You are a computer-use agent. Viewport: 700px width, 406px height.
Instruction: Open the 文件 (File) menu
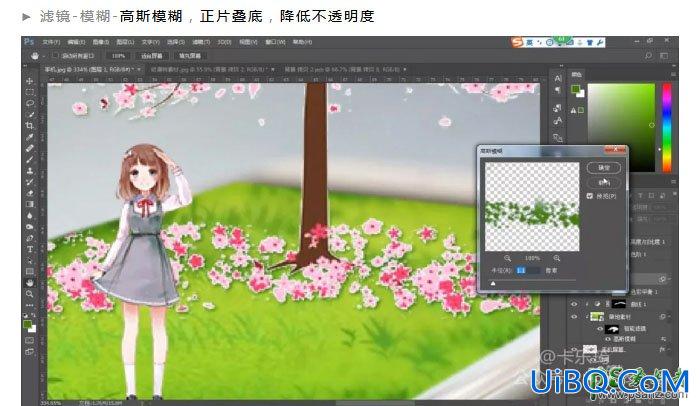click(x=51, y=42)
